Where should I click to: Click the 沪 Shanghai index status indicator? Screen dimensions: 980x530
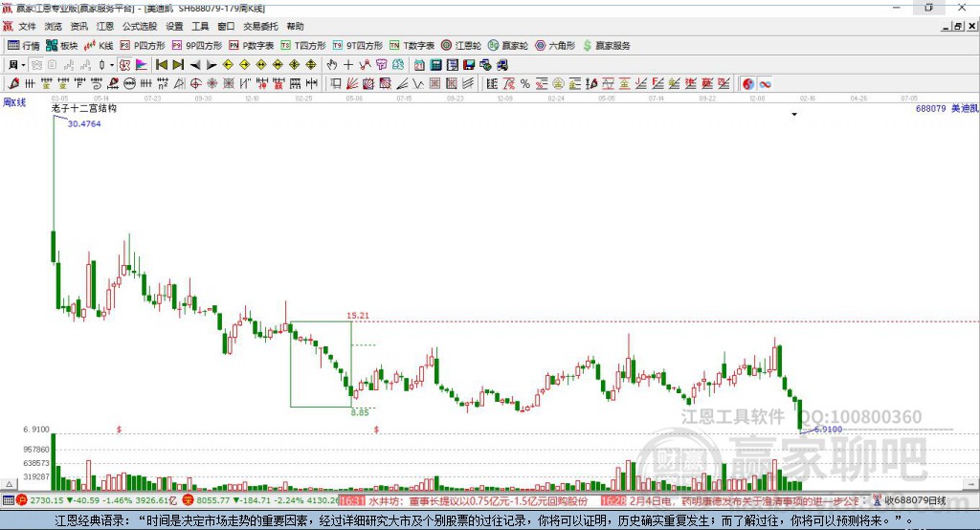(x=22, y=500)
